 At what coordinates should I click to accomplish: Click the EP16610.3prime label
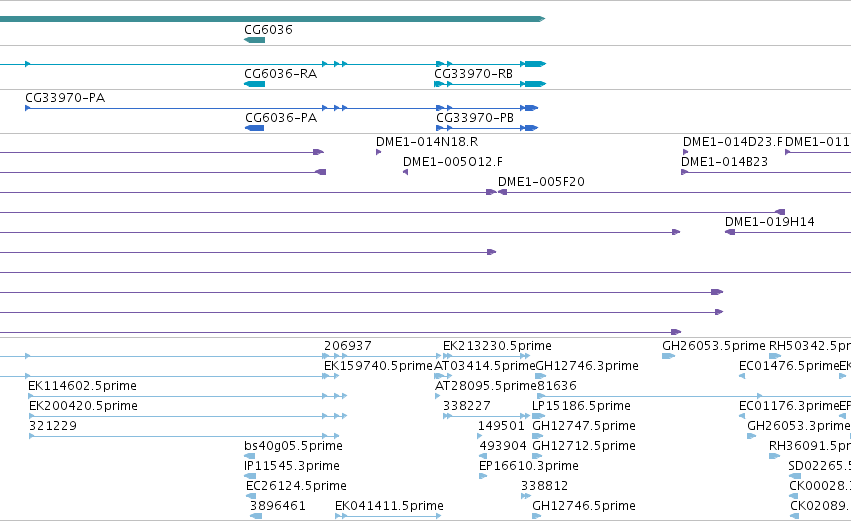(529, 467)
